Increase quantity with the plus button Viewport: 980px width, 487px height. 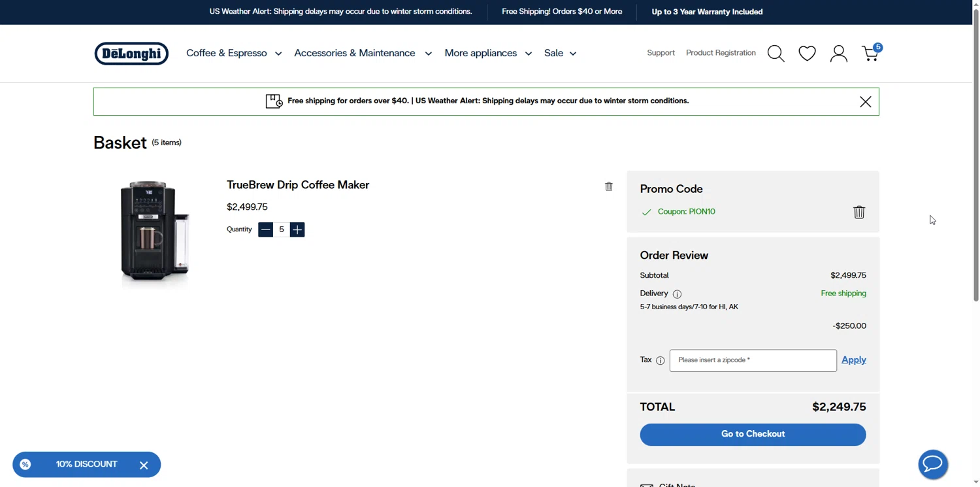click(x=297, y=229)
